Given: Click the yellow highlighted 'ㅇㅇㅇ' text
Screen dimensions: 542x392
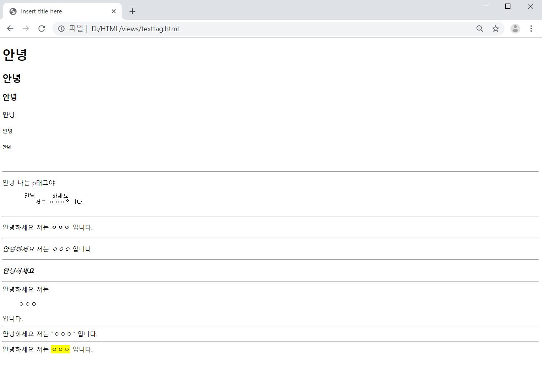Looking at the screenshot, I should pyautogui.click(x=60, y=349).
